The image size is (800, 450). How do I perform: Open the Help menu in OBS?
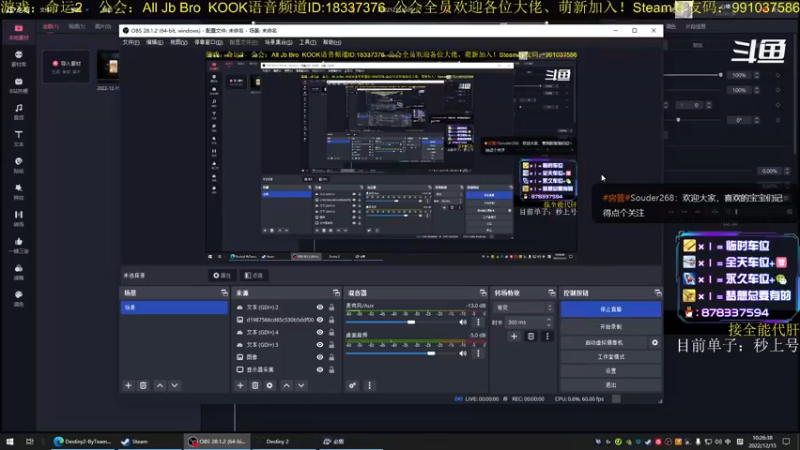click(x=332, y=42)
